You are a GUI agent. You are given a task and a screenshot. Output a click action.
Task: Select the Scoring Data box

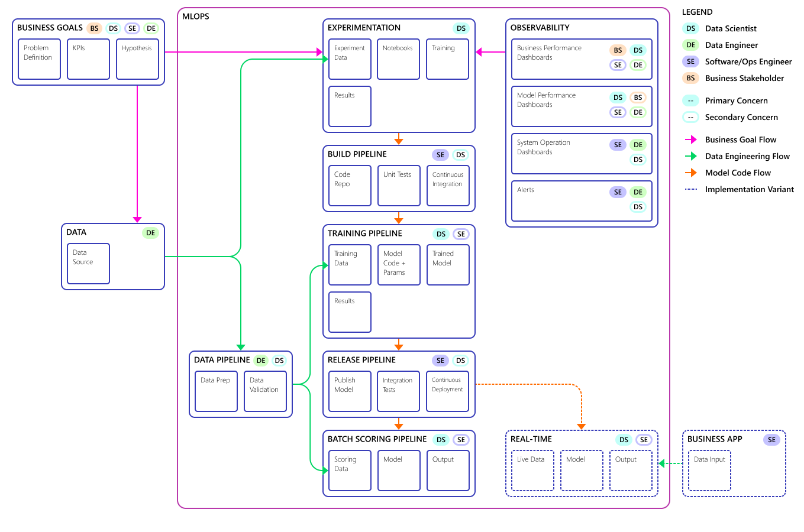click(x=350, y=471)
